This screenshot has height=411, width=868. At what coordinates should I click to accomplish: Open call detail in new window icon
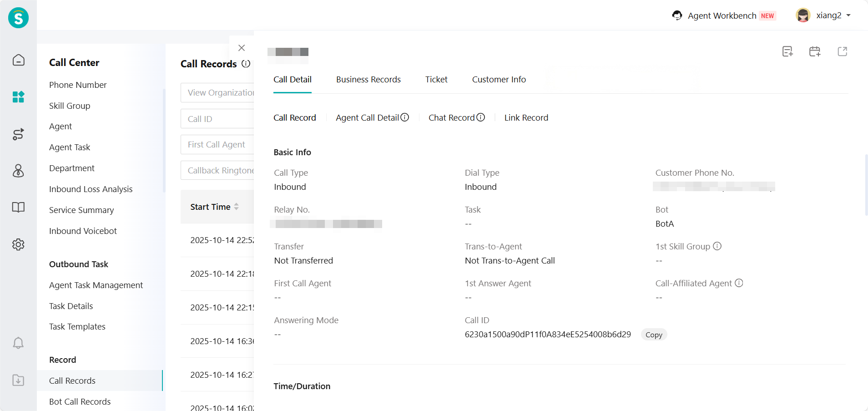pyautogui.click(x=842, y=51)
